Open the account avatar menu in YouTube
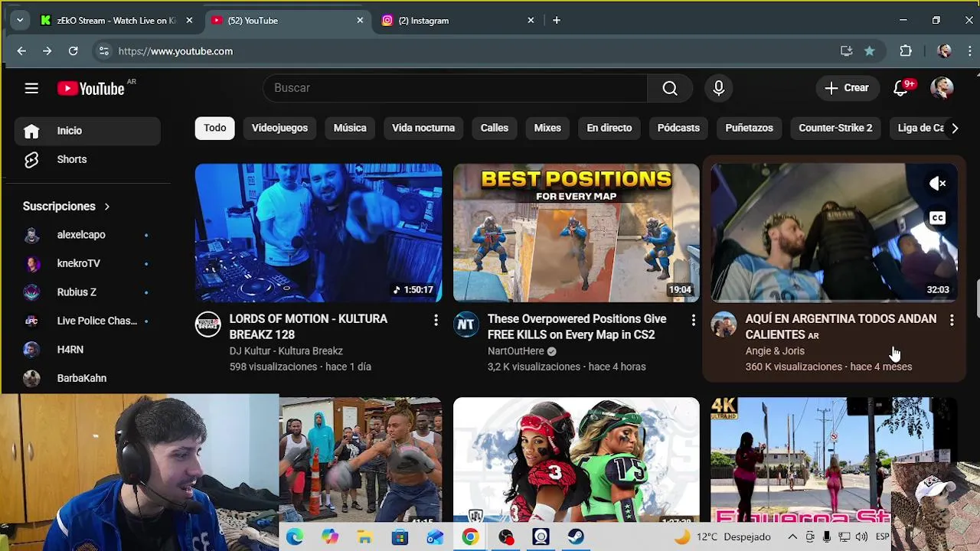The height and width of the screenshot is (551, 980). coord(942,88)
